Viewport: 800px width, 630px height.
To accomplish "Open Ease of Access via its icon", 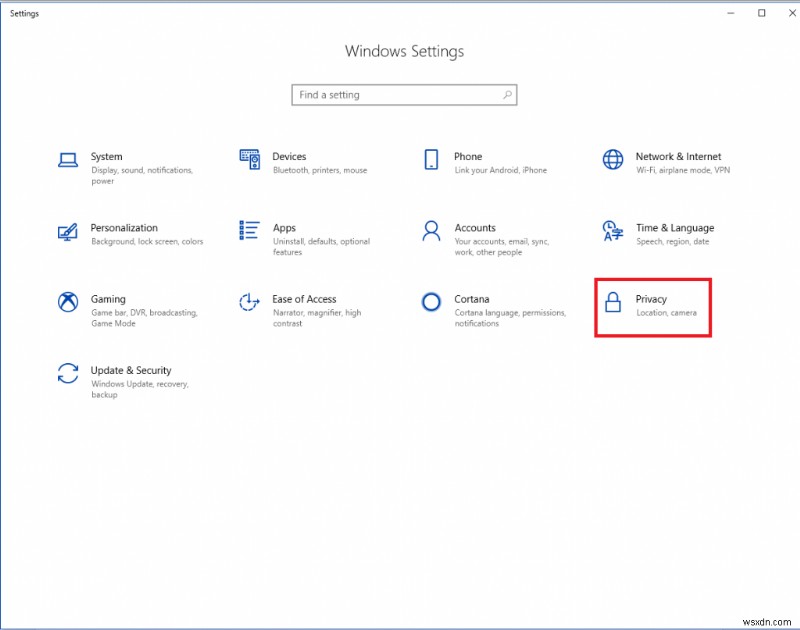I will click(x=250, y=302).
